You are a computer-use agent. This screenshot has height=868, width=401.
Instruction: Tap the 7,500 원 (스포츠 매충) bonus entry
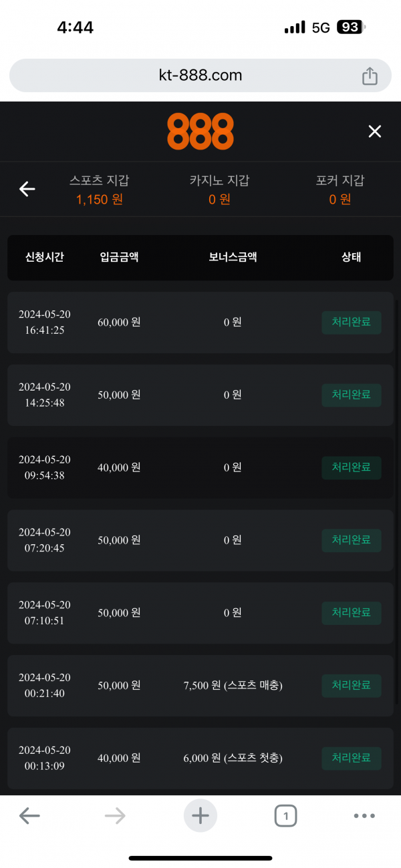pyautogui.click(x=233, y=686)
